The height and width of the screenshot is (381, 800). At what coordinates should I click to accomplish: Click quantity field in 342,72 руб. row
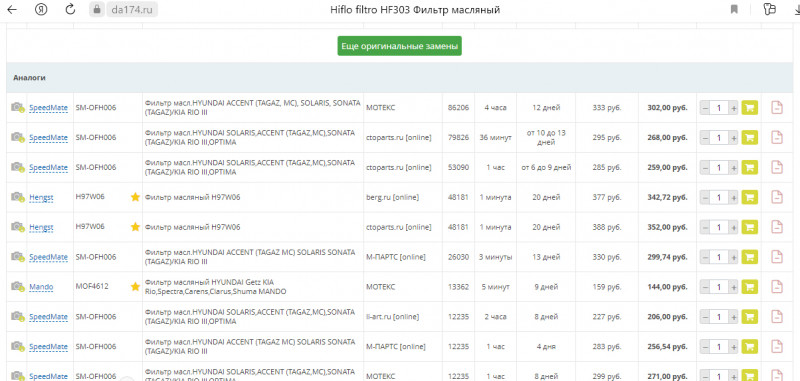[x=719, y=197]
